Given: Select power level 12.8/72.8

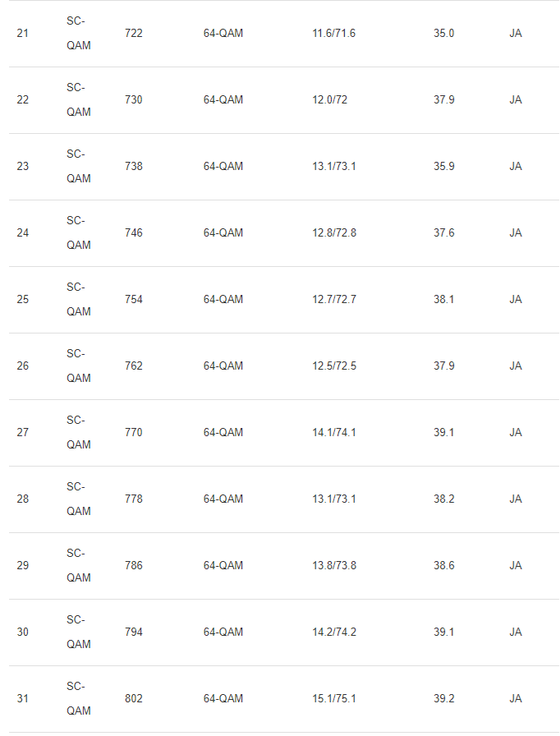Looking at the screenshot, I should [333, 233].
